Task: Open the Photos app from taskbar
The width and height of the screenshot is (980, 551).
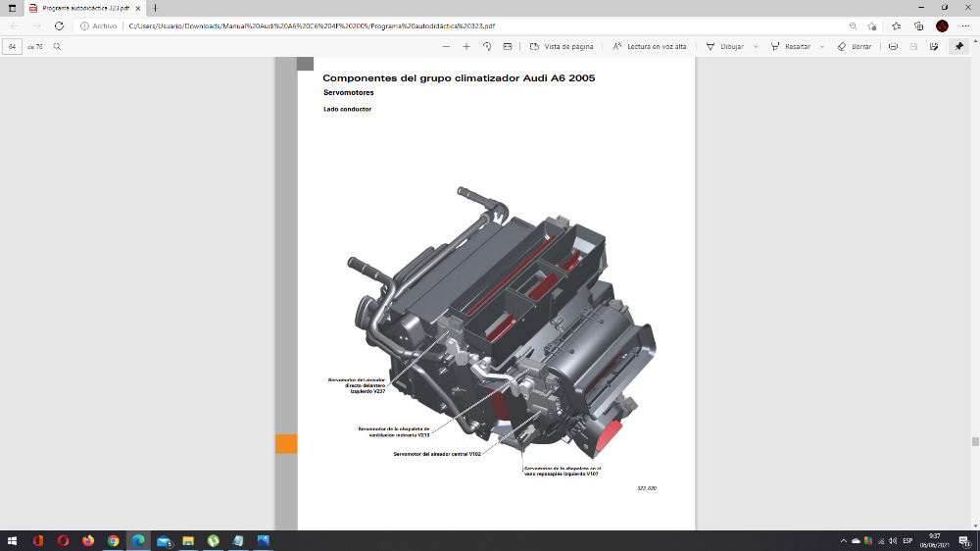Action: [263, 540]
